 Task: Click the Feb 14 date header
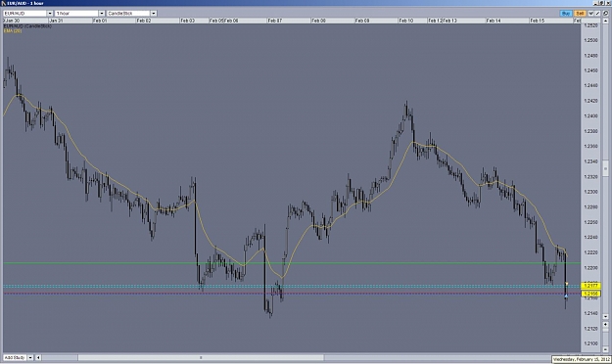(494, 21)
